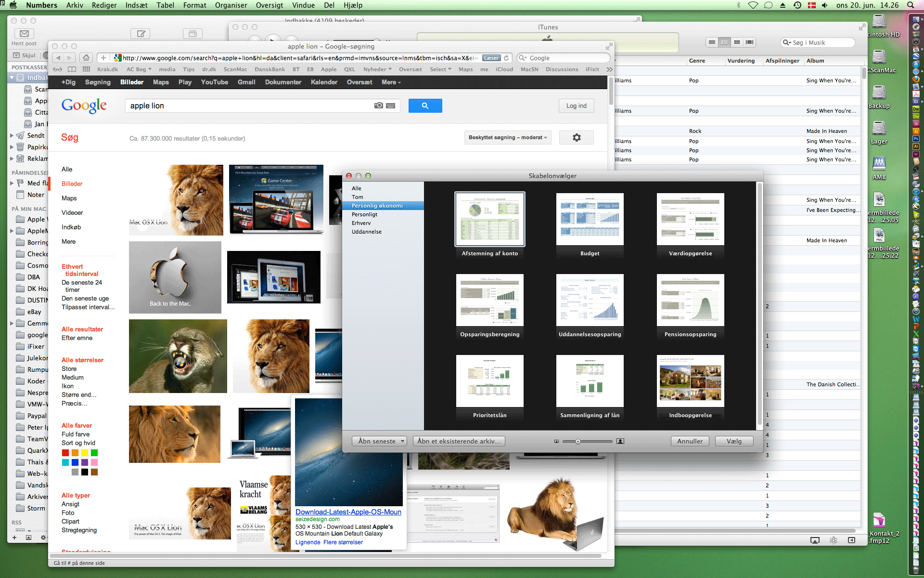Open the Tabel menu in menu bar

point(165,5)
